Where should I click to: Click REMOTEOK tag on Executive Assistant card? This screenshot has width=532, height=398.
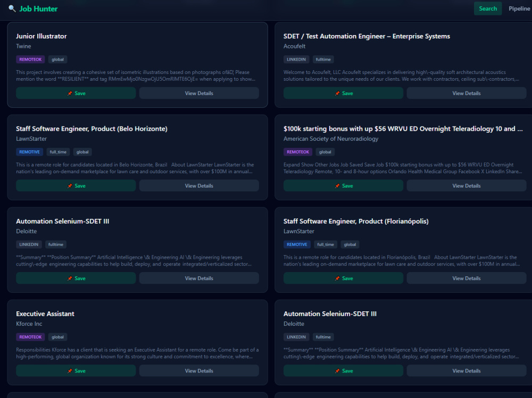tap(30, 337)
